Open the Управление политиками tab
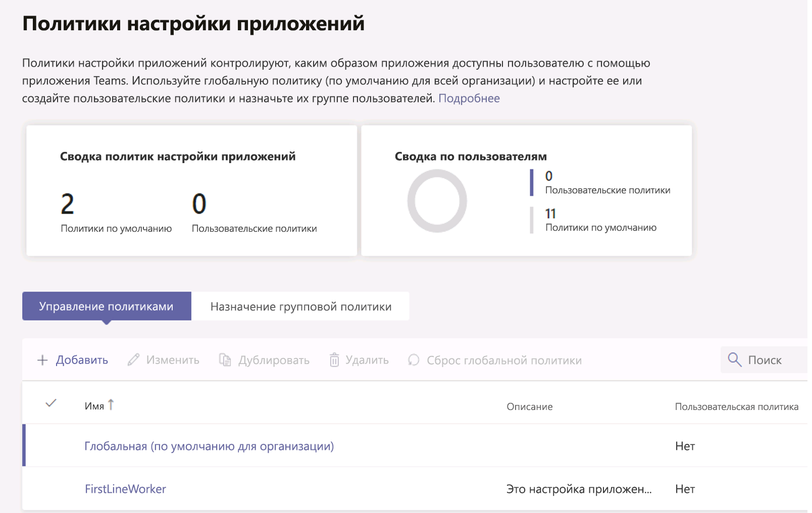The width and height of the screenshot is (812, 513). pos(107,306)
